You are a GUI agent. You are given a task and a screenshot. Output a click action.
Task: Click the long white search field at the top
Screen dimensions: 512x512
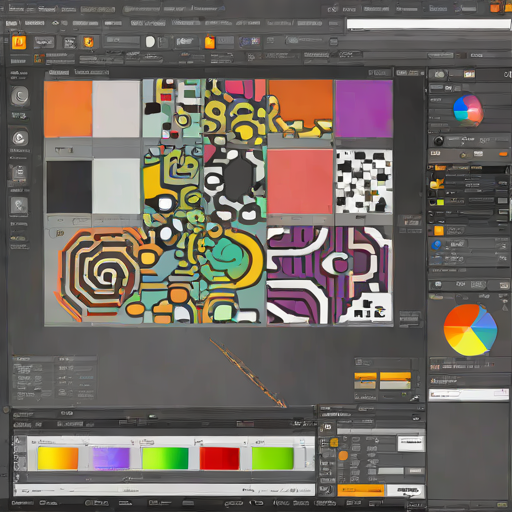[x=428, y=24]
